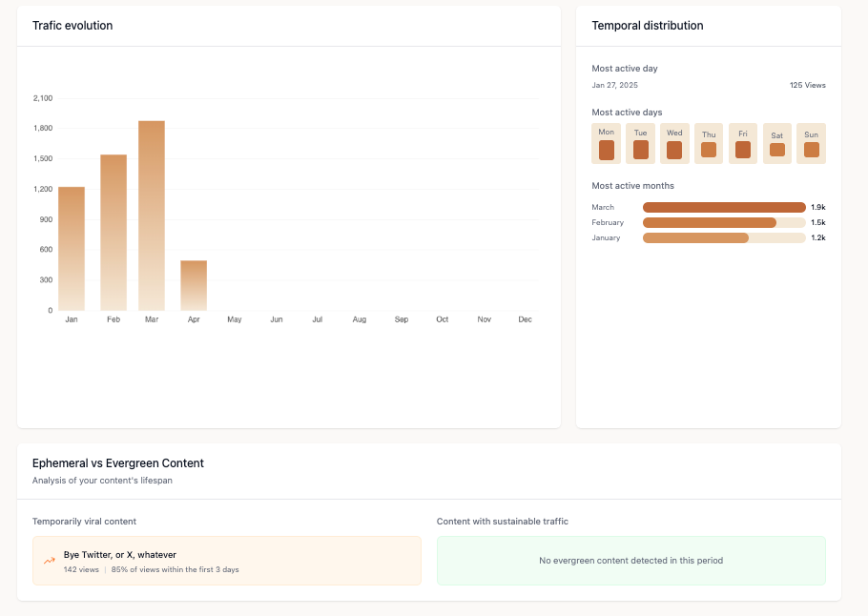
Task: Click the tallest Mar bar in chart
Action: [152, 216]
